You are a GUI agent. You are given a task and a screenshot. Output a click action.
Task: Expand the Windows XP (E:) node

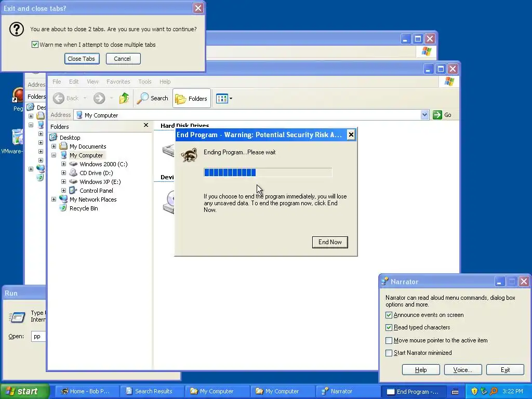[x=63, y=181]
